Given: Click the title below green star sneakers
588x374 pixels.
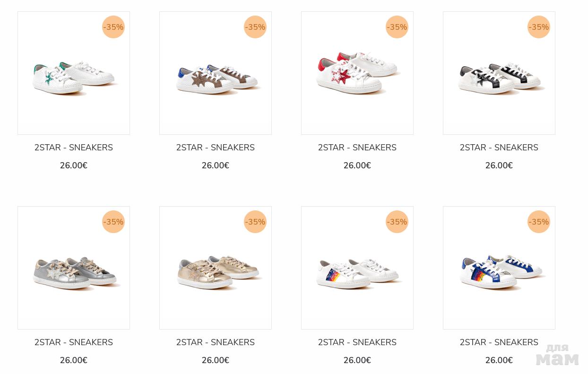Looking at the screenshot, I should click(74, 148).
